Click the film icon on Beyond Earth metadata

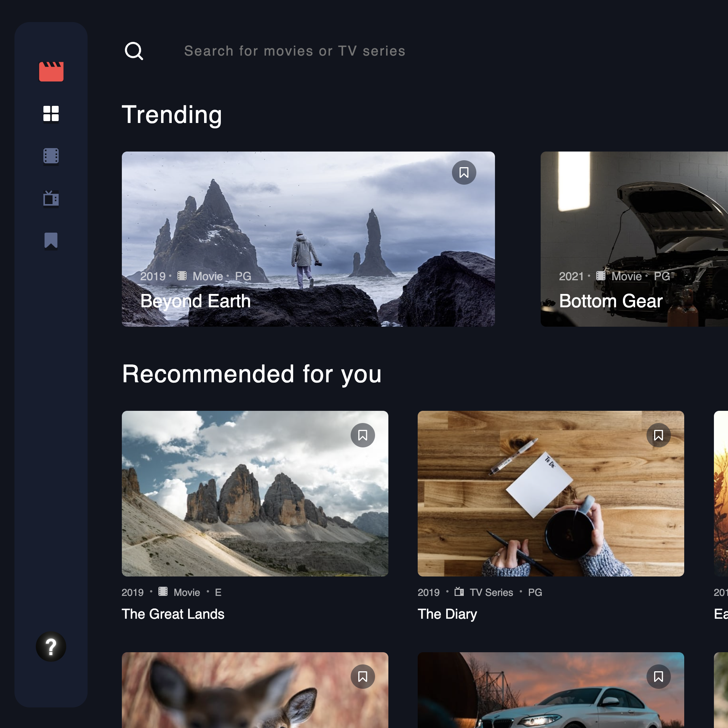(182, 276)
